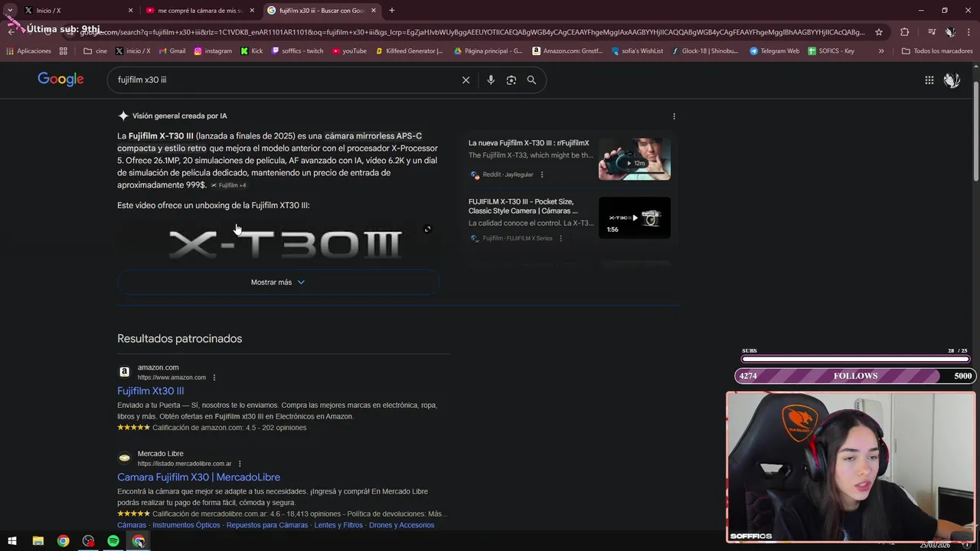The height and width of the screenshot is (551, 980).
Task: Click the magnifier search submit icon
Action: (x=531, y=80)
